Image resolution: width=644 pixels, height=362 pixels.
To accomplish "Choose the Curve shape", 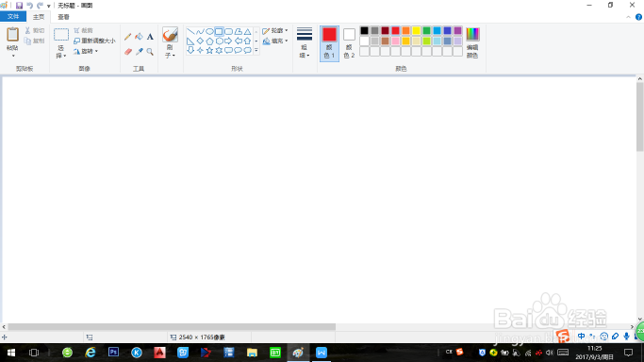I will (x=200, y=32).
